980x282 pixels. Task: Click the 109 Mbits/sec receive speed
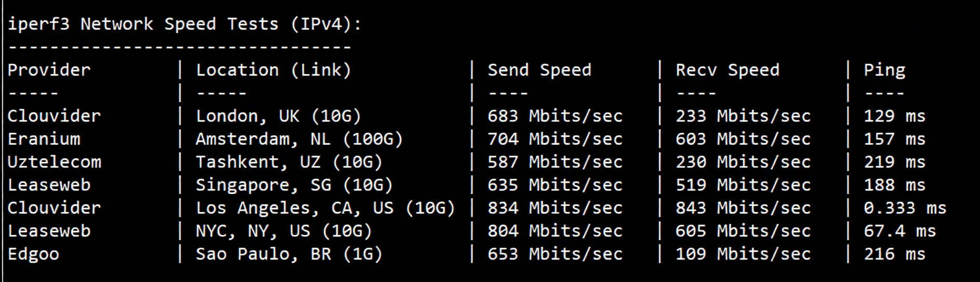point(743,254)
